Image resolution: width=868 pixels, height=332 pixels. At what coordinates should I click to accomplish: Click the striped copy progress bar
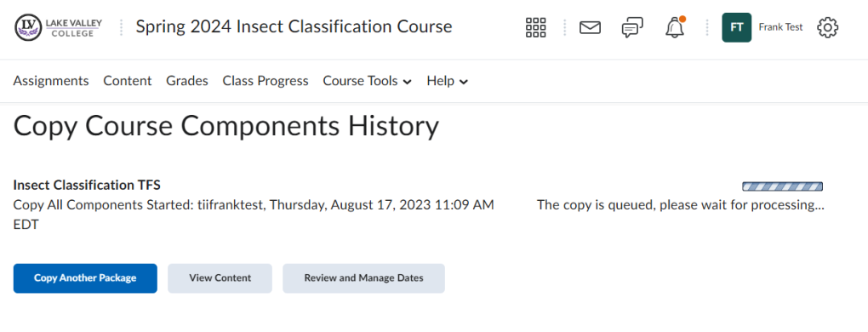(x=782, y=186)
